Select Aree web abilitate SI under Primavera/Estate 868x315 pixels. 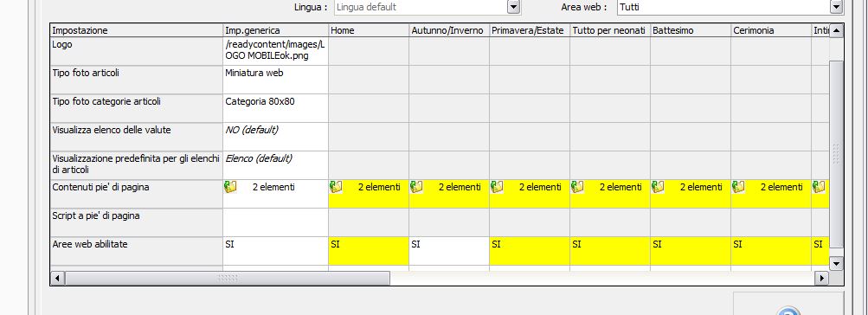click(530, 251)
